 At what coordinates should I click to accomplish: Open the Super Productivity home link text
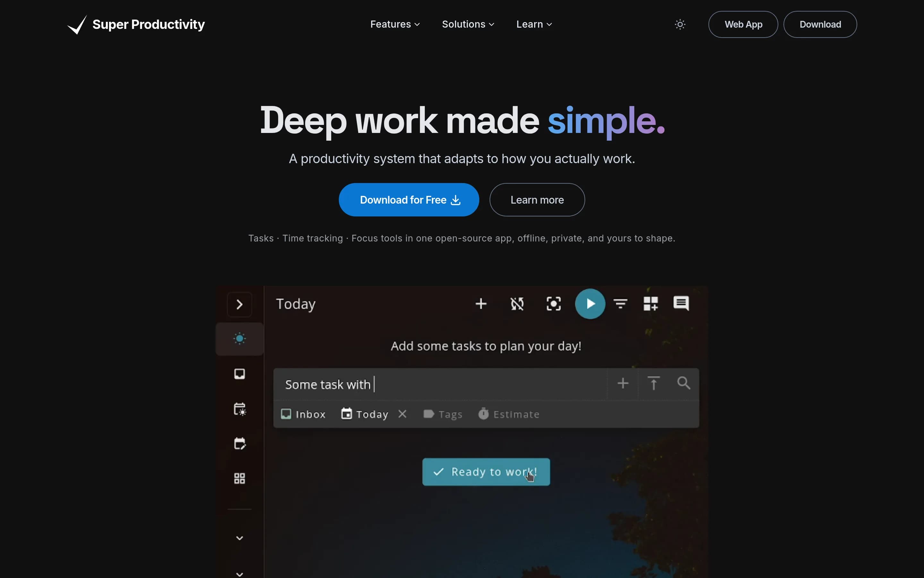point(149,24)
